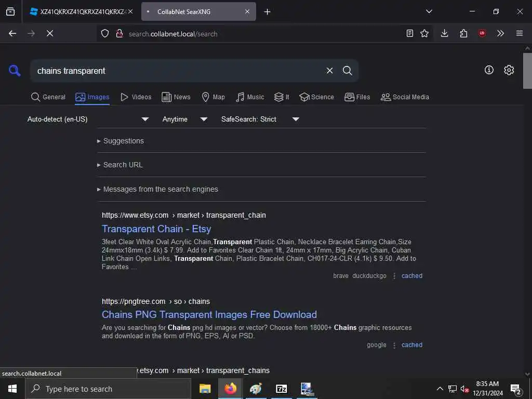This screenshot has width=532, height=399.
Task: Show hidden system tray icons
Action: 440,389
